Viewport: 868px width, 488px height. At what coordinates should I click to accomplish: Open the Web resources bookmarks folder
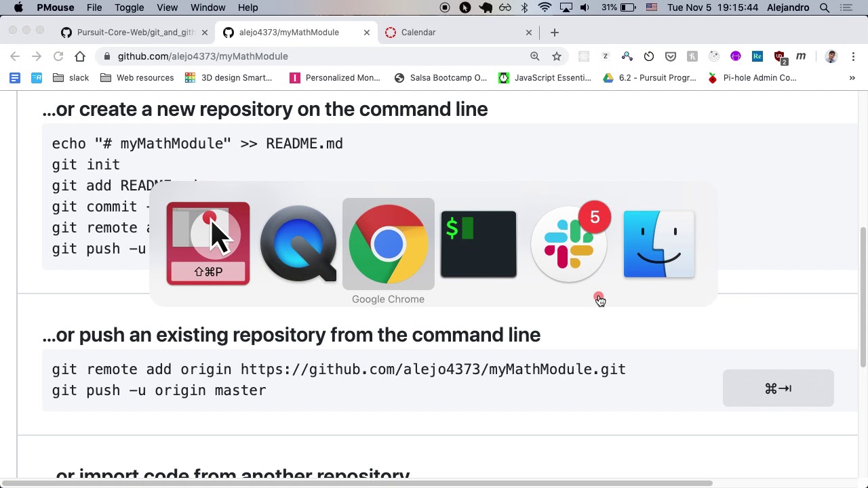coord(137,78)
